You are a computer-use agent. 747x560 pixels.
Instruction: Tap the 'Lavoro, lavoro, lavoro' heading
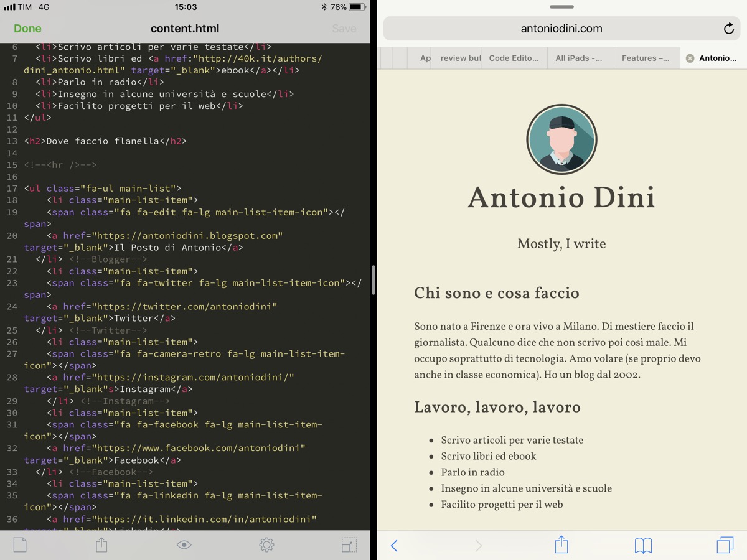click(x=497, y=408)
